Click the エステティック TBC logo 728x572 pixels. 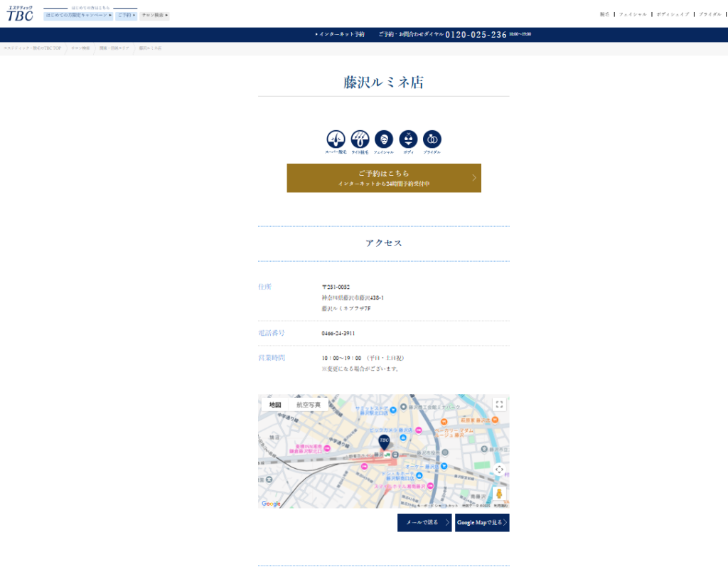pyautogui.click(x=20, y=14)
